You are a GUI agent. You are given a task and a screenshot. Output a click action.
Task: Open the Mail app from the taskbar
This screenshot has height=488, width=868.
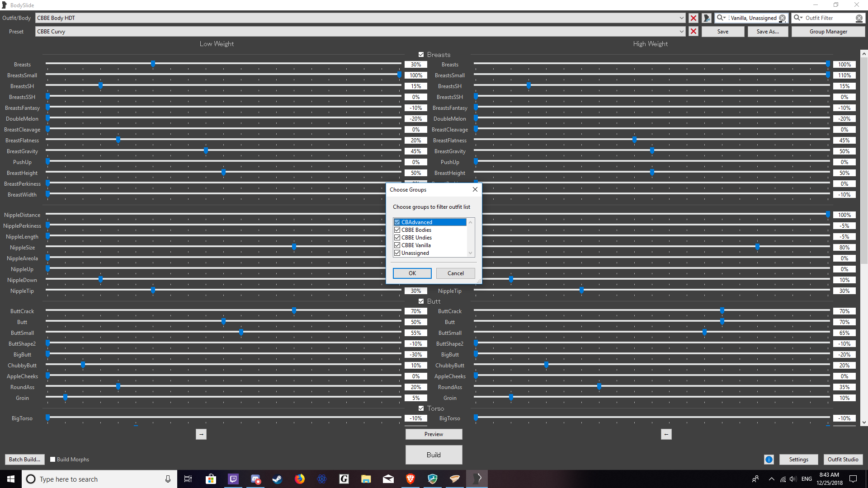pyautogui.click(x=388, y=479)
